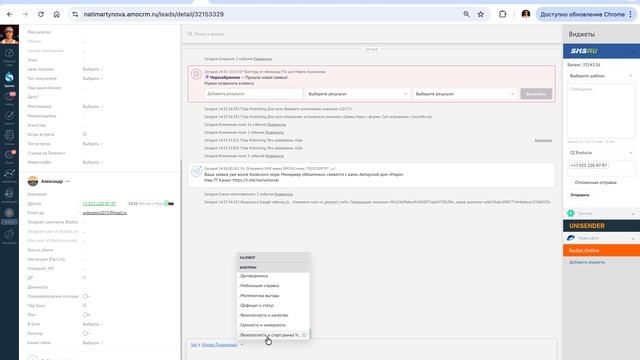Expand the arrow beside the chat recipient link
The image size is (640, 360).
tap(242, 345)
